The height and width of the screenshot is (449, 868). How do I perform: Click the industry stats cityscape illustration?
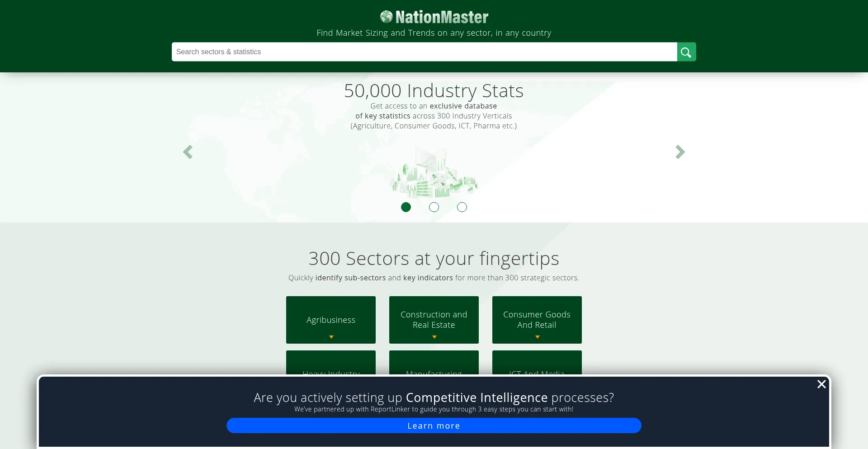(x=434, y=173)
